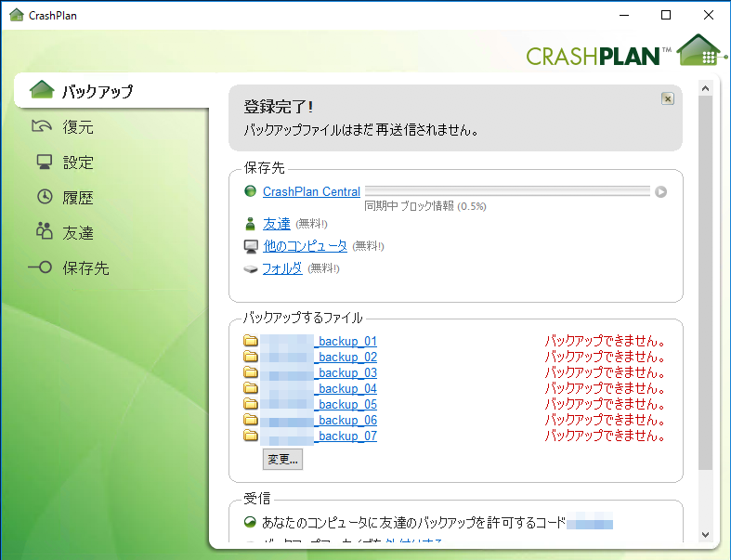Screen dimensions: 731x560
Task: Click the folder icon for backup_06
Action: pos(251,419)
